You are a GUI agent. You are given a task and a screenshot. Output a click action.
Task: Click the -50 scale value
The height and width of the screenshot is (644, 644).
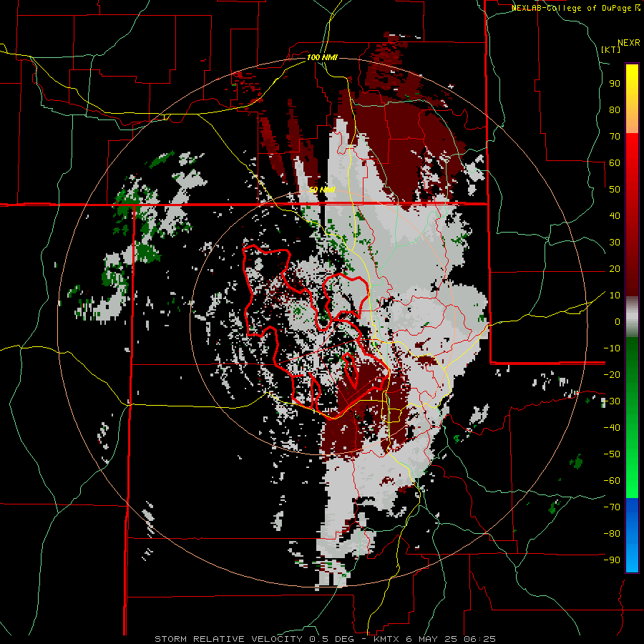612,454
